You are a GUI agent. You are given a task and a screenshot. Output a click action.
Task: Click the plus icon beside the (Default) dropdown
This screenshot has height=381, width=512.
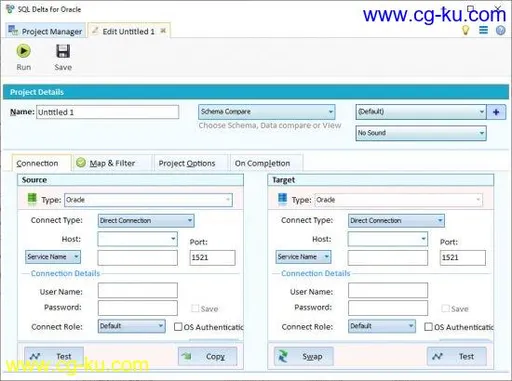click(496, 112)
